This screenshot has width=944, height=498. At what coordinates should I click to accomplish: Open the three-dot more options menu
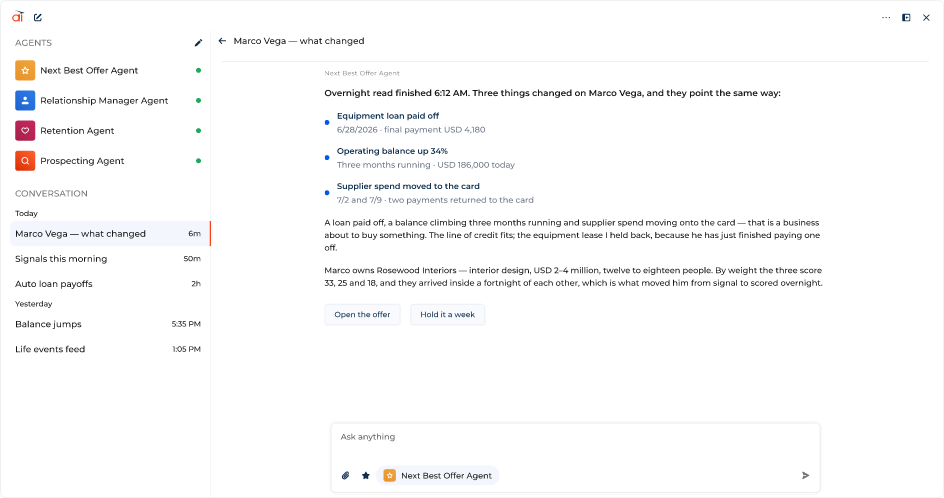coord(886,17)
